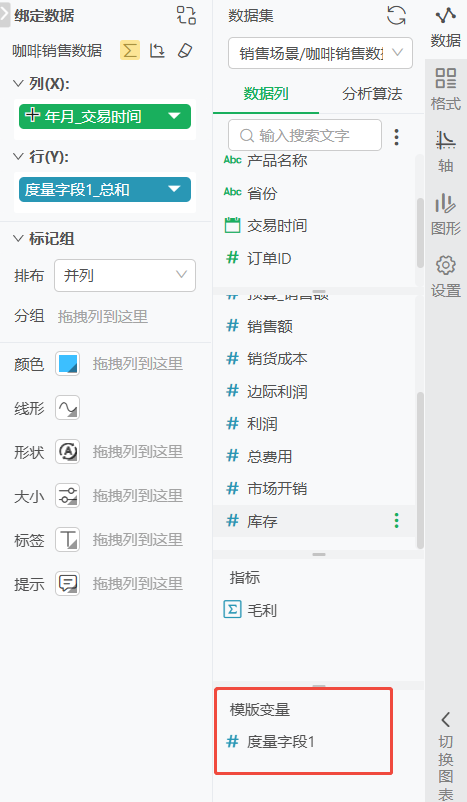The image size is (467, 802).
Task: Open the 线形 line style picker
Action: point(68,408)
